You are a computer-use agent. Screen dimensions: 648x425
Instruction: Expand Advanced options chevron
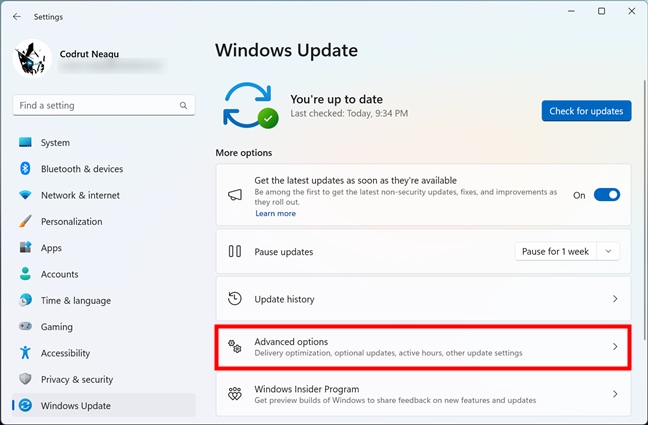tap(615, 346)
